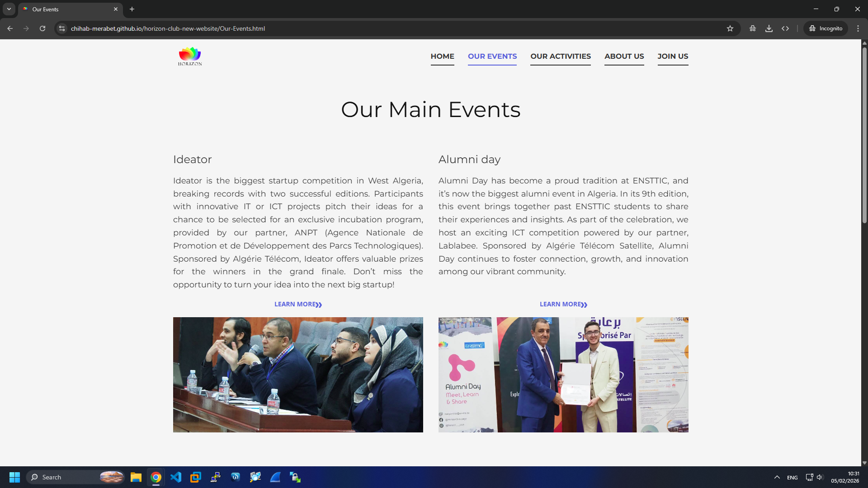Image resolution: width=868 pixels, height=488 pixels.
Task: Open PuTTY from the taskbar
Action: (216, 477)
